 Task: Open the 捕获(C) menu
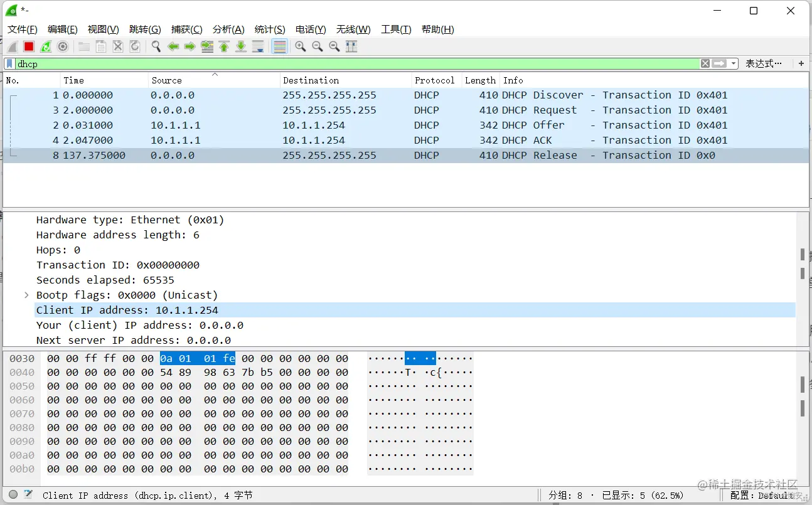coord(187,29)
